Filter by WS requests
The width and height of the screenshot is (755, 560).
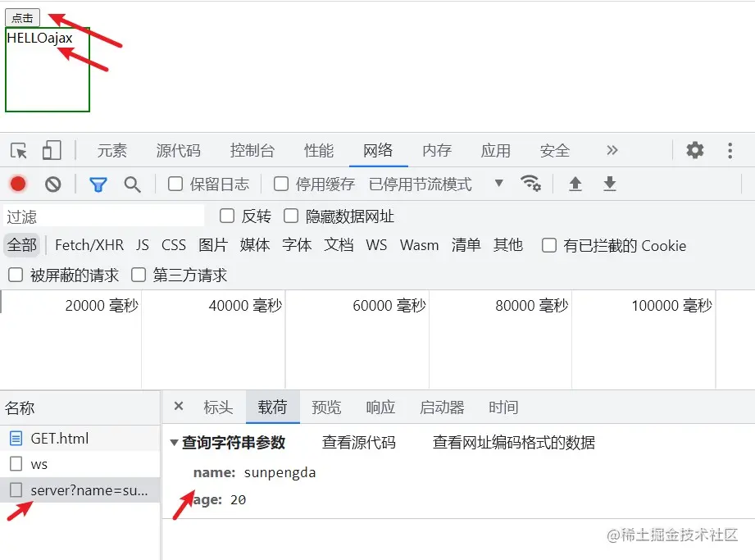376,245
